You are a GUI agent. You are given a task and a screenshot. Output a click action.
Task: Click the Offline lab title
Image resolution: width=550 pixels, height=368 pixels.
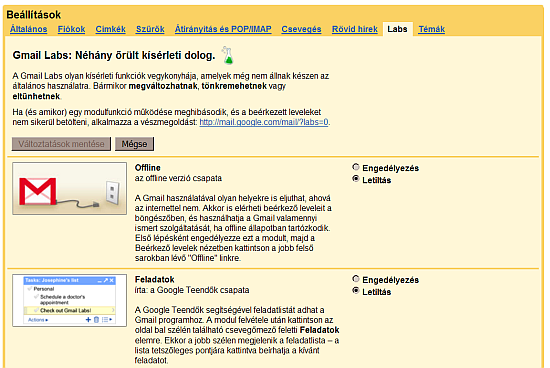point(148,168)
